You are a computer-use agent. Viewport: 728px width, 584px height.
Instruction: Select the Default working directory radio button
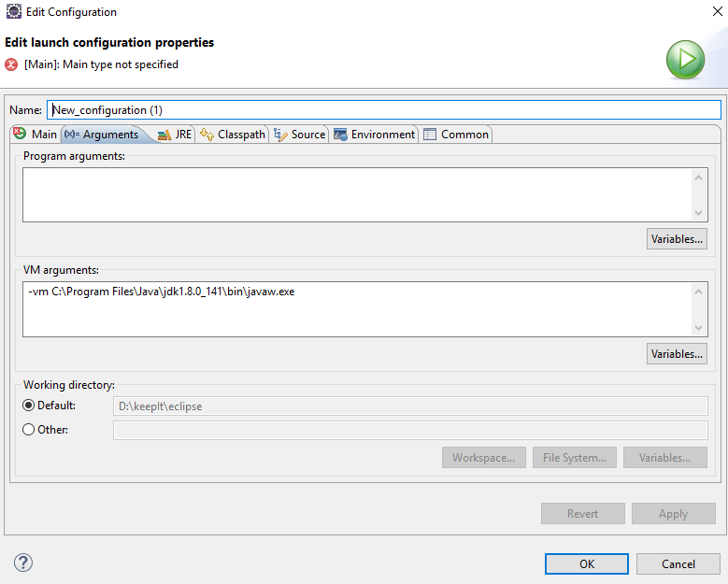(29, 406)
